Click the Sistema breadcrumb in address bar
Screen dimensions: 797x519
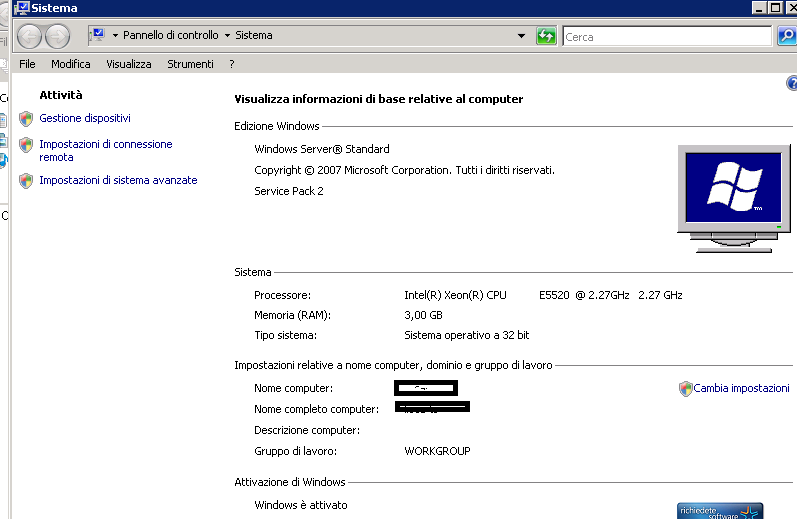[254, 35]
